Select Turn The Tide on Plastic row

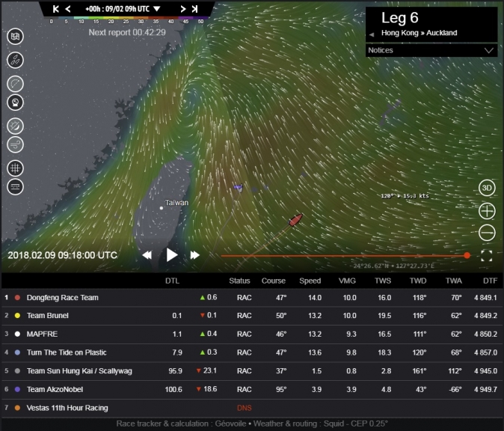pyautogui.click(x=252, y=352)
